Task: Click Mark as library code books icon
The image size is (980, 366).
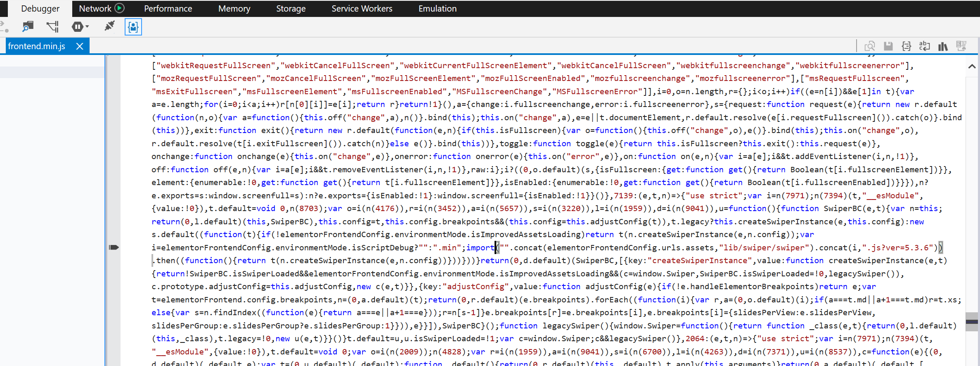Action: coord(943,46)
